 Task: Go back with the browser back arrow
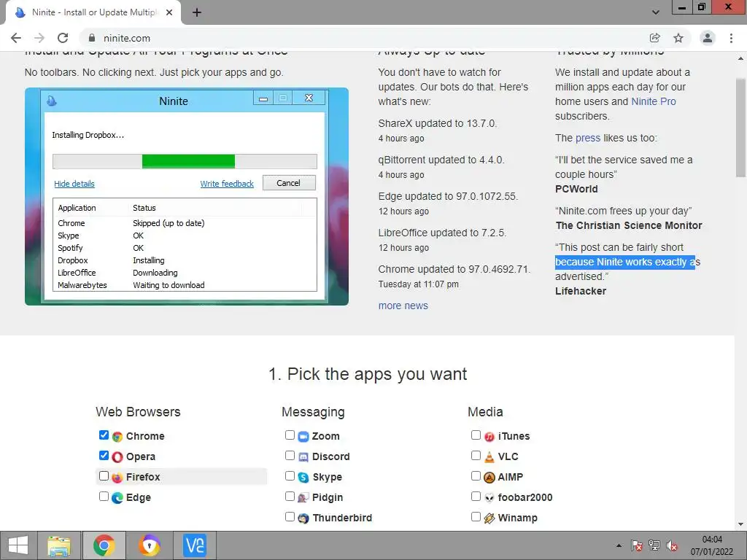click(16, 38)
